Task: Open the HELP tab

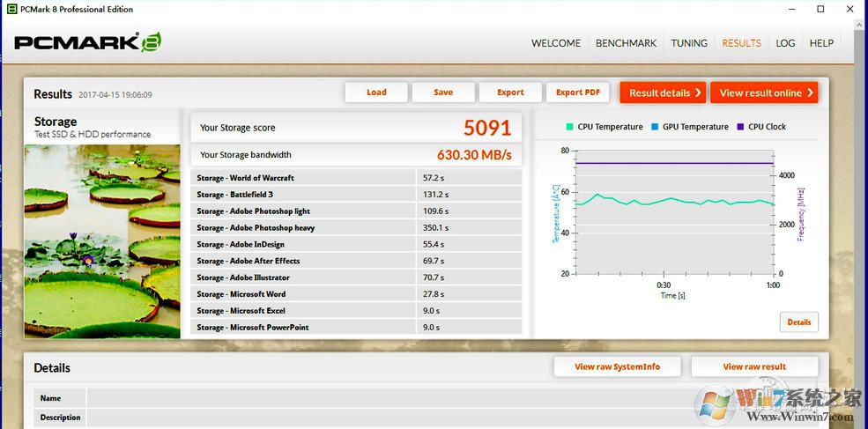Action: click(x=821, y=43)
